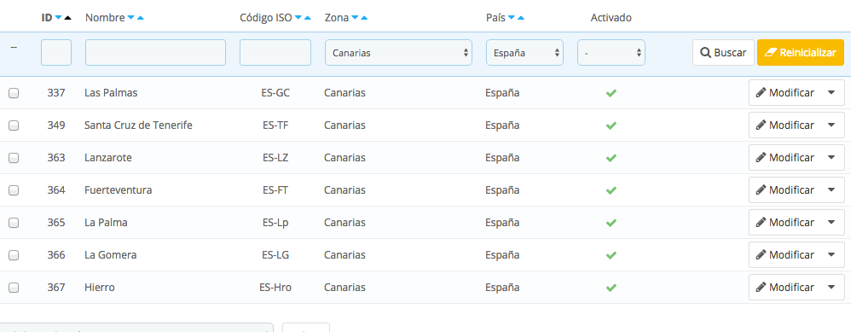The height and width of the screenshot is (332, 868).
Task: Open the Zona filter dropdown showing Canarias
Action: (398, 53)
